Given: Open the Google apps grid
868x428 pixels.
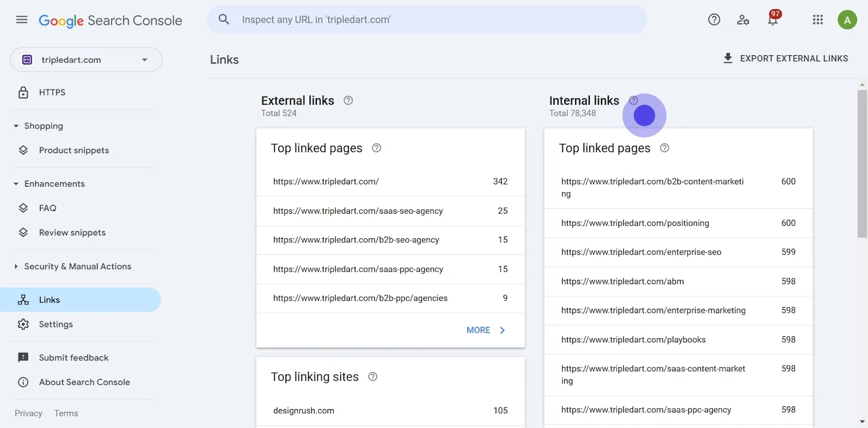Looking at the screenshot, I should point(818,20).
